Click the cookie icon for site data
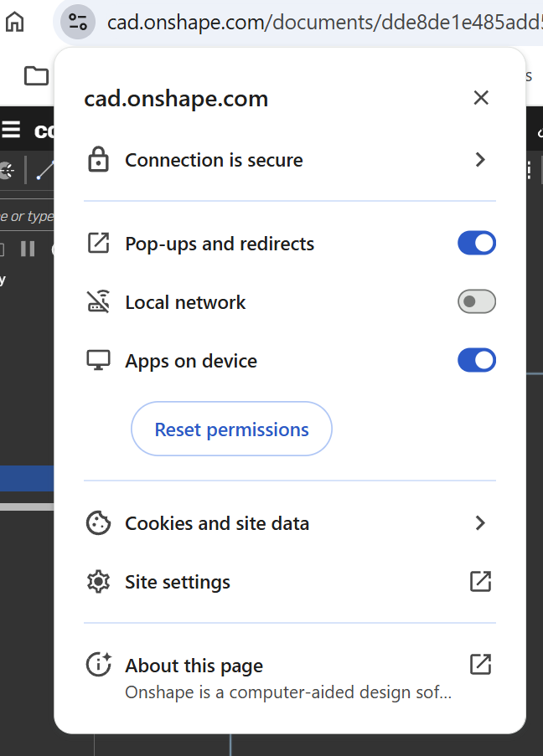Viewport: 543px width, 756px height. (99, 523)
